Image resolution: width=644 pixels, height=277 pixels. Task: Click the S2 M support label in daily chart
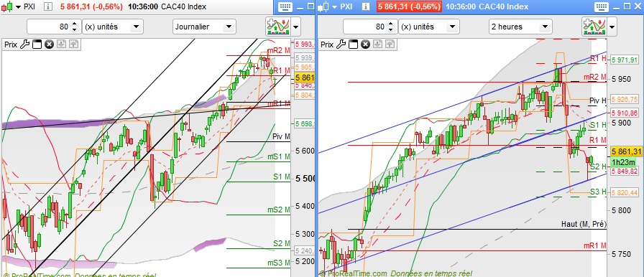coord(282,243)
